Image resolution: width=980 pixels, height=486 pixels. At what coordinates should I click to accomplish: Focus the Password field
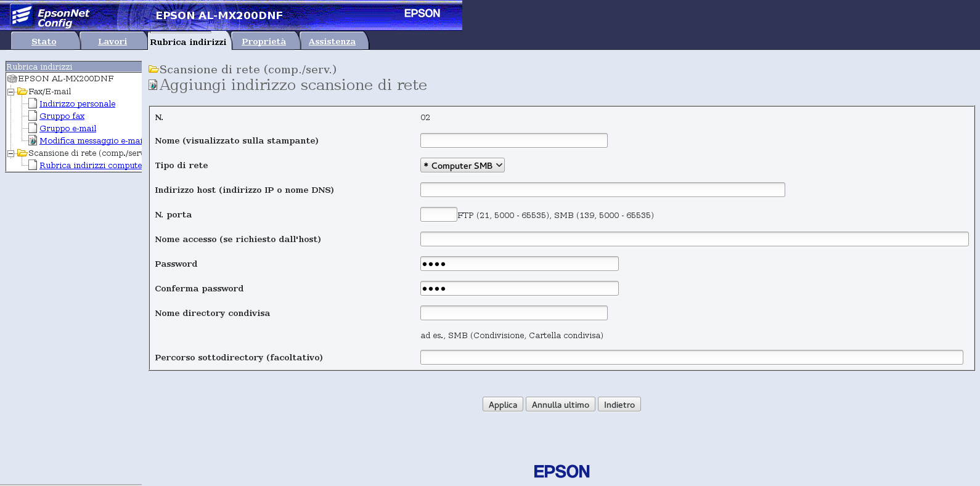pos(520,264)
